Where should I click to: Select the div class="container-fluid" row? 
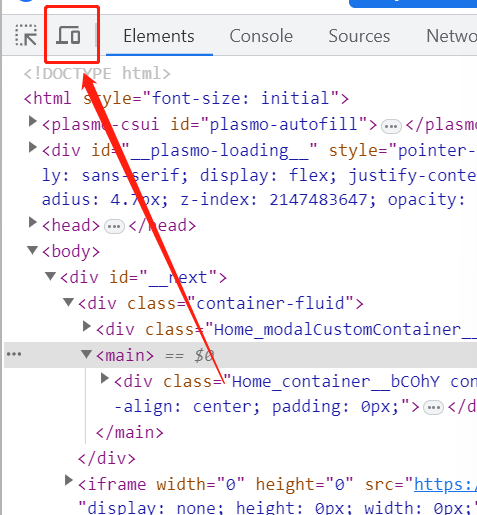tap(221, 303)
